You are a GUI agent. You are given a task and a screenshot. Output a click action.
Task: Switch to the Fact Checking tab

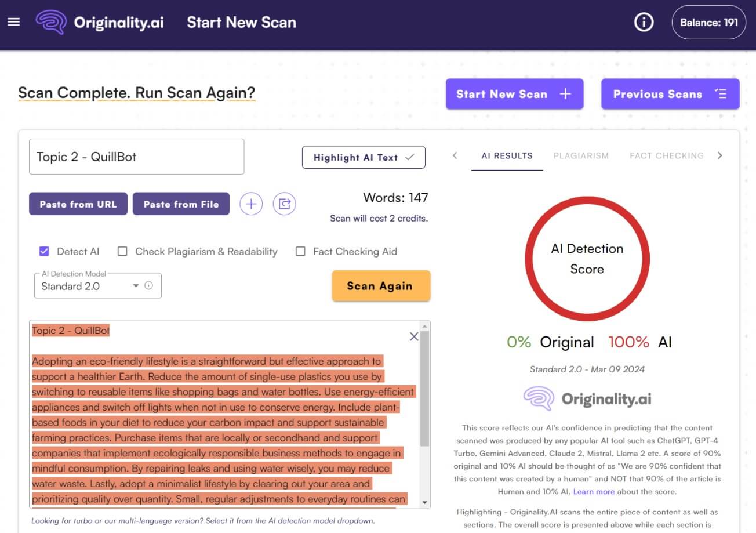pos(666,155)
